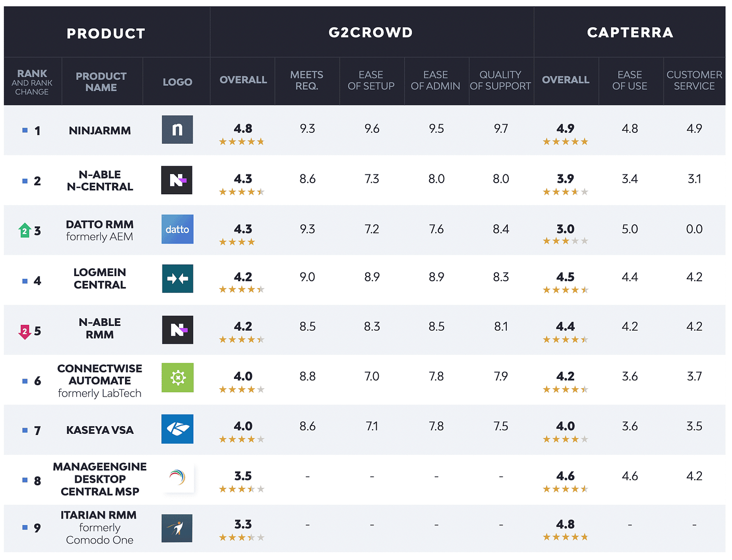This screenshot has width=732, height=560.
Task: Click N-able N-central's Capterra 3.9 stars
Action: (x=565, y=192)
